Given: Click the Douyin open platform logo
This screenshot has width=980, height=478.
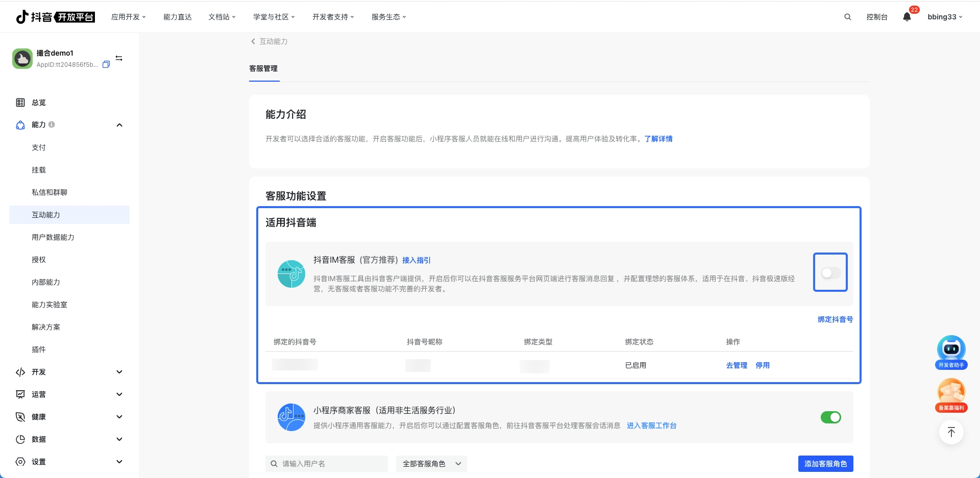Looking at the screenshot, I should pos(55,17).
